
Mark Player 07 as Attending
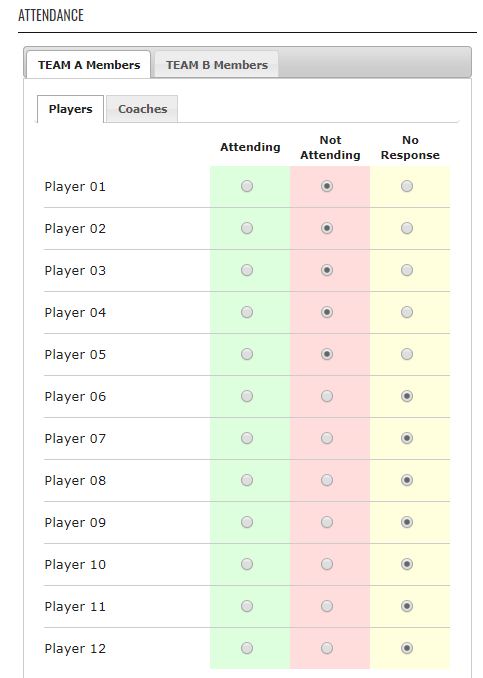[247, 438]
